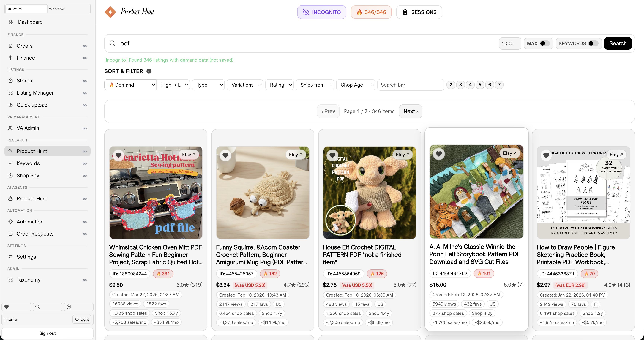Open Etsy link on Winnie-the-Pooh Felt Storybook
This screenshot has width=644, height=340.
point(509,153)
